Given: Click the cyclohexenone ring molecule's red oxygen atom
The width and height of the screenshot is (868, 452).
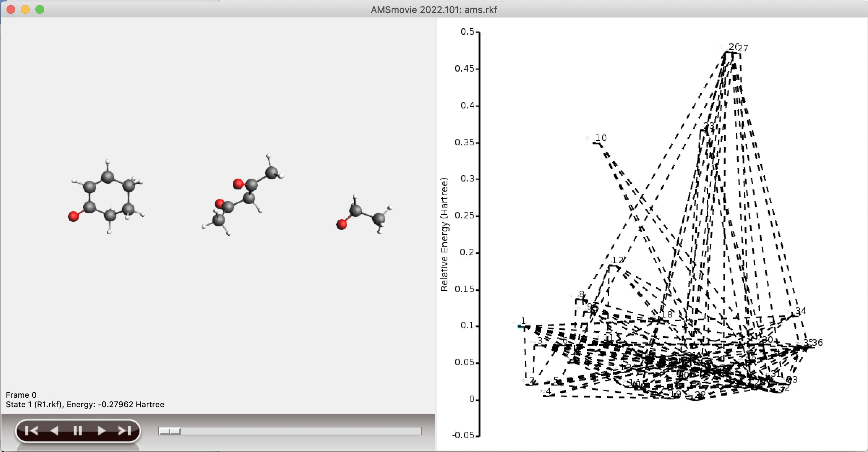Looking at the screenshot, I should click(73, 217).
